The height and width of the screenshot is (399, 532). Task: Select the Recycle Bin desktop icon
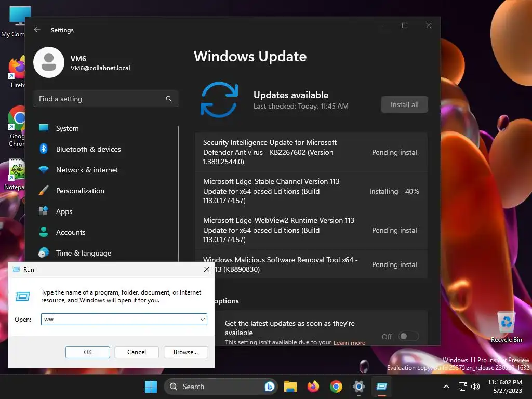pyautogui.click(x=506, y=327)
